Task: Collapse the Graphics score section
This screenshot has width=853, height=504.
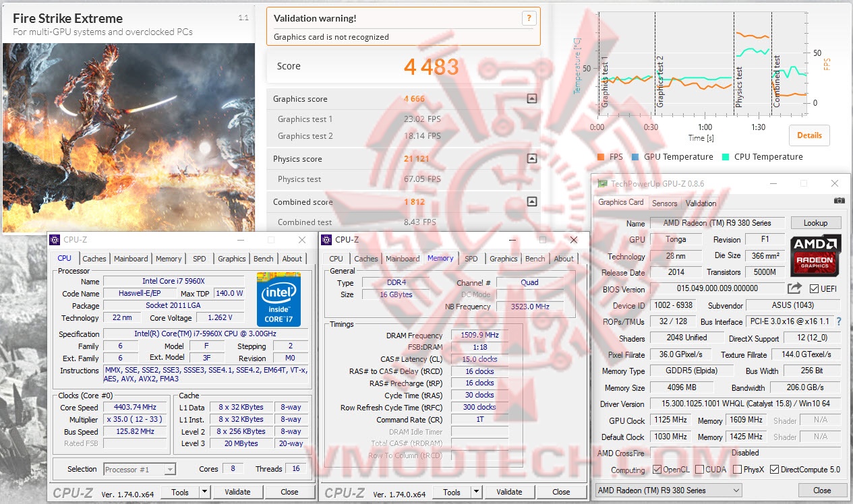Action: point(532,98)
